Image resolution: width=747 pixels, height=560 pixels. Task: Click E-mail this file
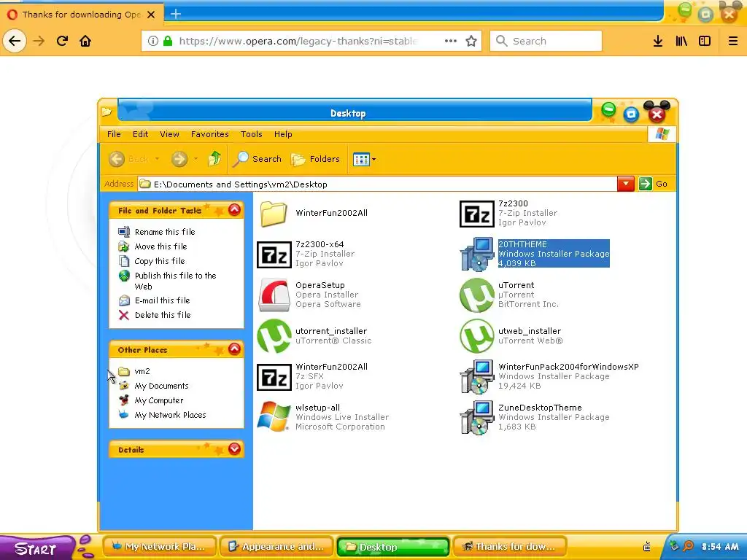[x=163, y=300]
